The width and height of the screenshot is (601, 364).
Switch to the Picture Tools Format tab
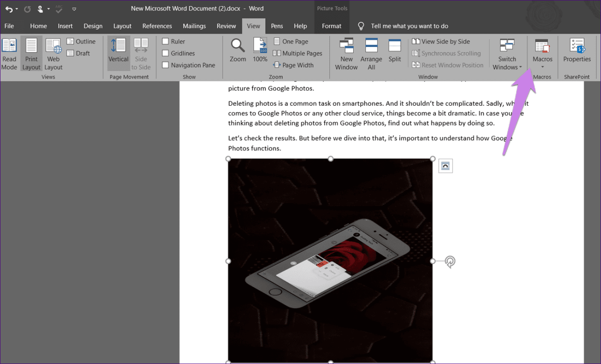[x=331, y=26]
